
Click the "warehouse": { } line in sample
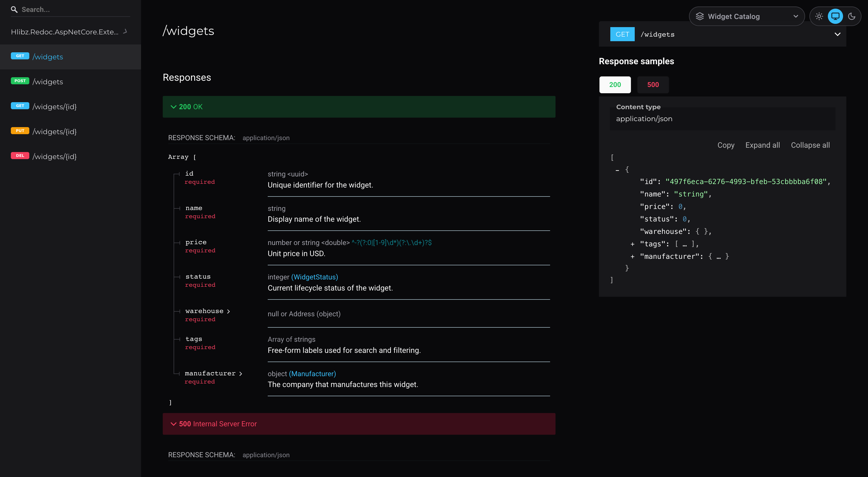click(x=676, y=232)
